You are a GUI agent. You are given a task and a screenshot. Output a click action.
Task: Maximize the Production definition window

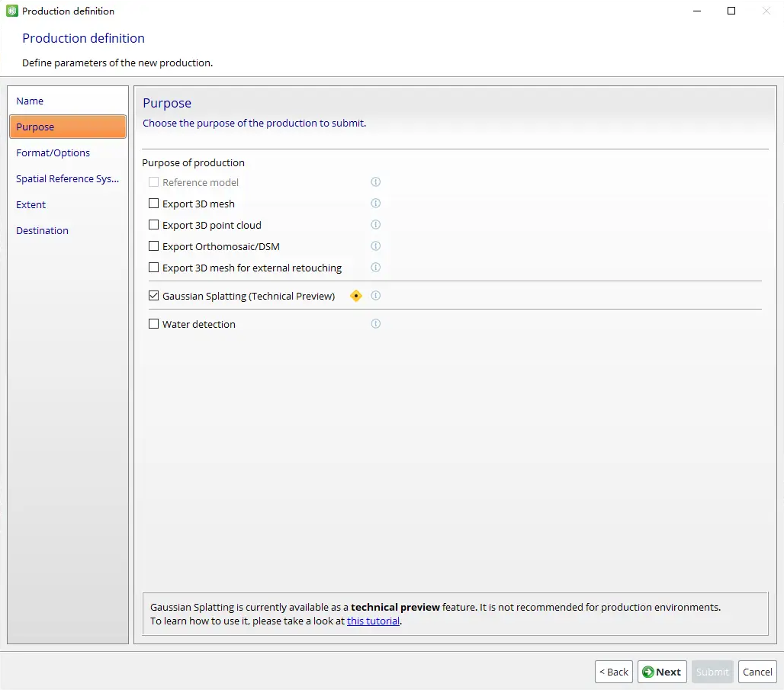(x=731, y=11)
